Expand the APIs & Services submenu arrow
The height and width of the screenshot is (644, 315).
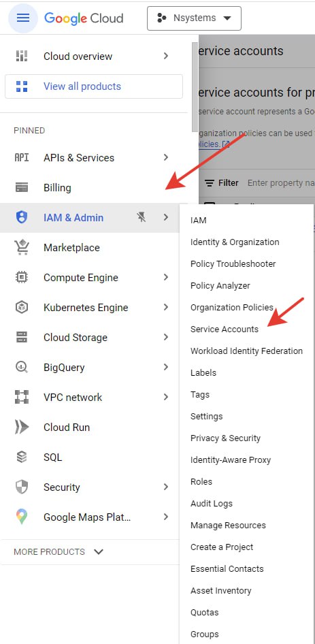pyautogui.click(x=166, y=158)
